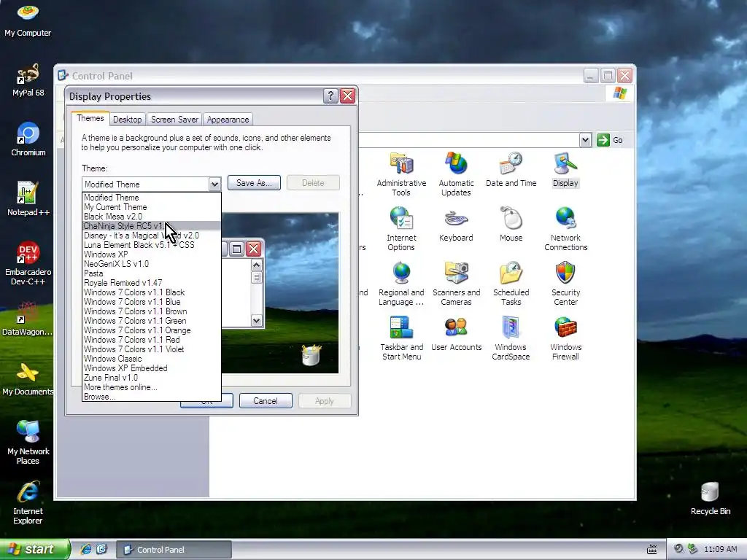Click scroll-down arrow in preview window
This screenshot has width=747, height=560.
[x=256, y=321]
